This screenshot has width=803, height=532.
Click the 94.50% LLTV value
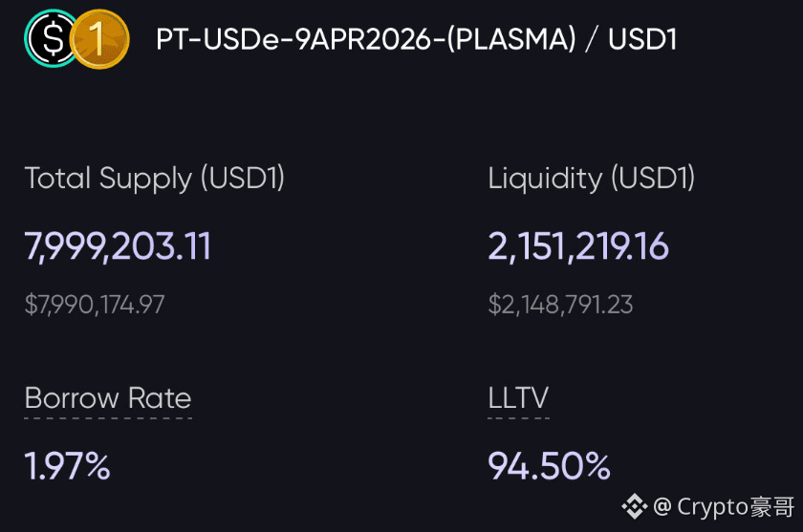pos(549,466)
